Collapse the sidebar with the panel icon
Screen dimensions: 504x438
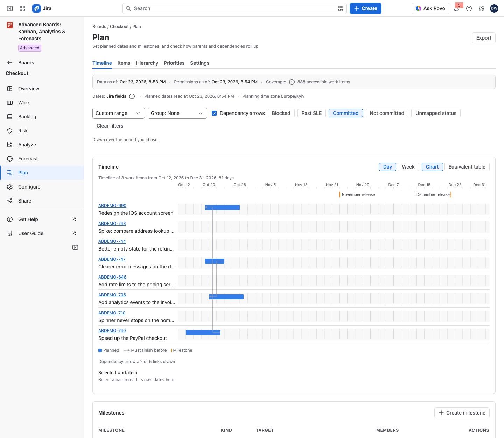(75, 247)
